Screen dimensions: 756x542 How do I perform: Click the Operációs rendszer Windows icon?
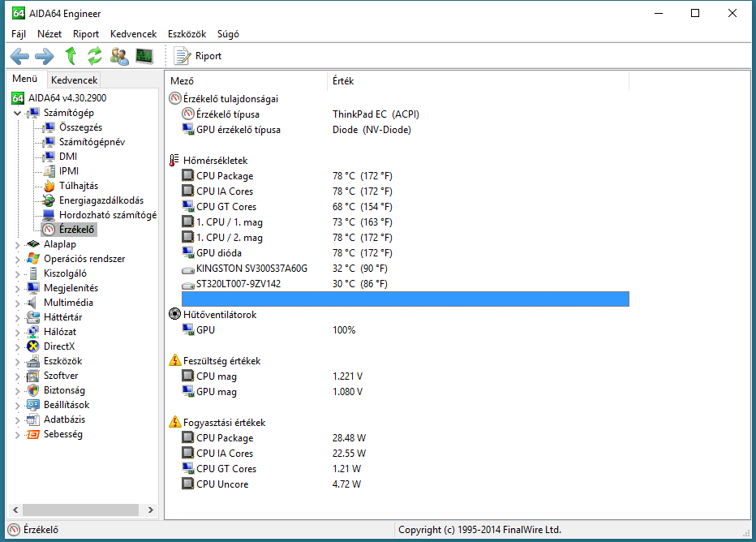(x=33, y=259)
